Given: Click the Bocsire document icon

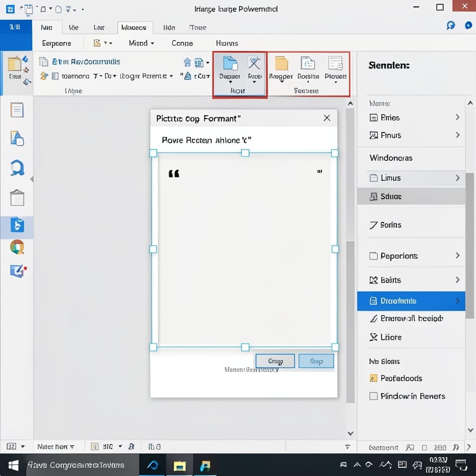Looking at the screenshot, I should [308, 63].
